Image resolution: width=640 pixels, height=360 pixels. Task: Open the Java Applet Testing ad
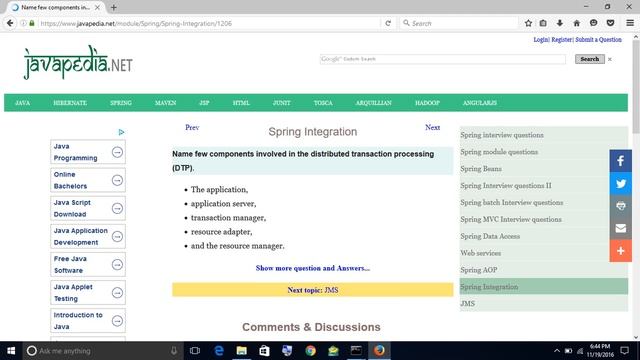(88, 293)
